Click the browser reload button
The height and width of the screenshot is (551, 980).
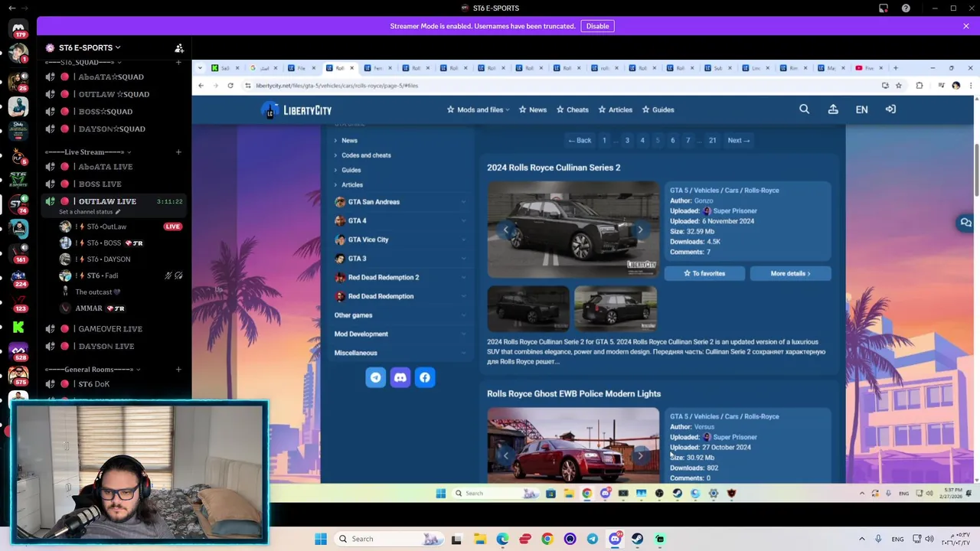pyautogui.click(x=230, y=86)
